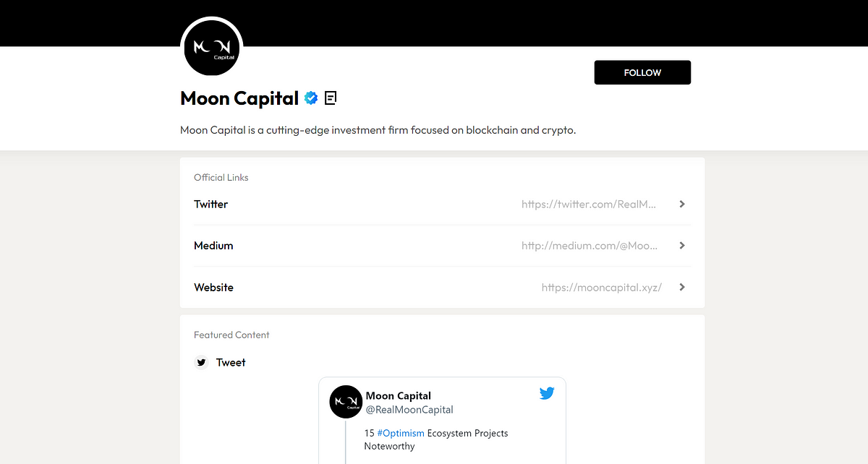This screenshot has width=868, height=464.
Task: Select the Tweet label under Featured Content
Action: 231,363
